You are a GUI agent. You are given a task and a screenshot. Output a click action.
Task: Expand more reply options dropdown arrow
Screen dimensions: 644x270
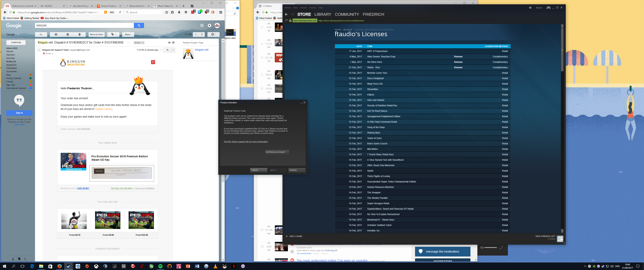point(174,50)
